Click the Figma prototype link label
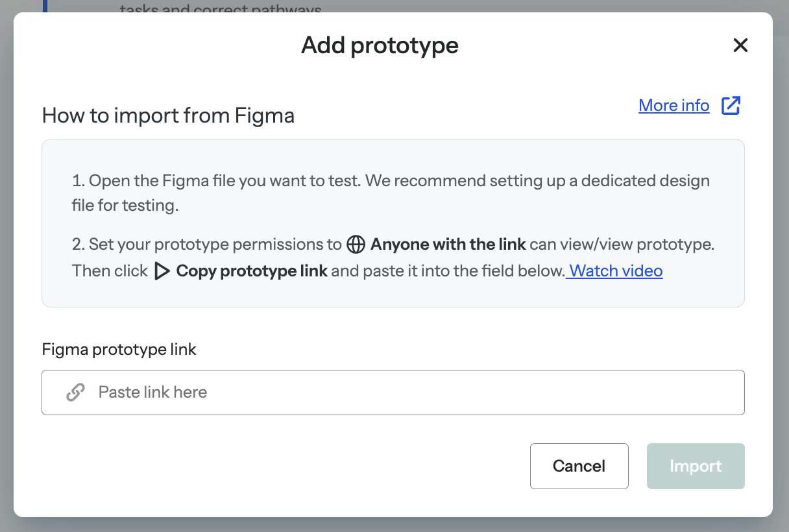The height and width of the screenshot is (532, 789). point(119,350)
